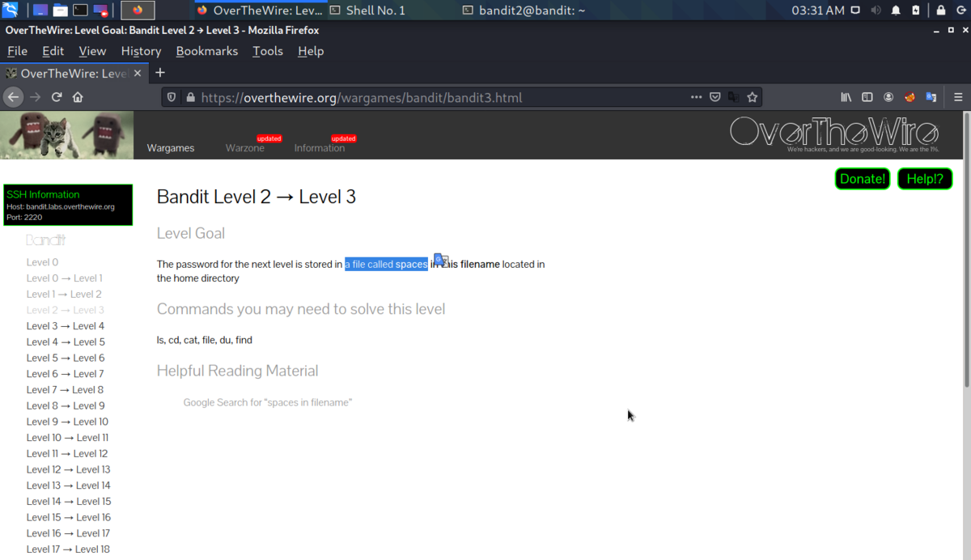This screenshot has height=560, width=971.
Task: Open the tracking protection shield
Action: click(172, 97)
